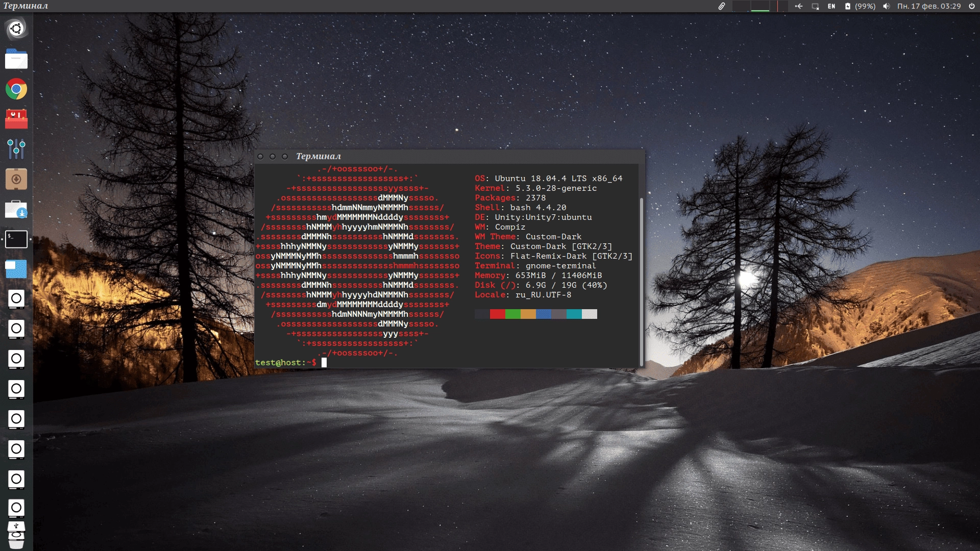Click the 'Packages: 2378' line
Screen dimensions: 980x551
(510, 198)
